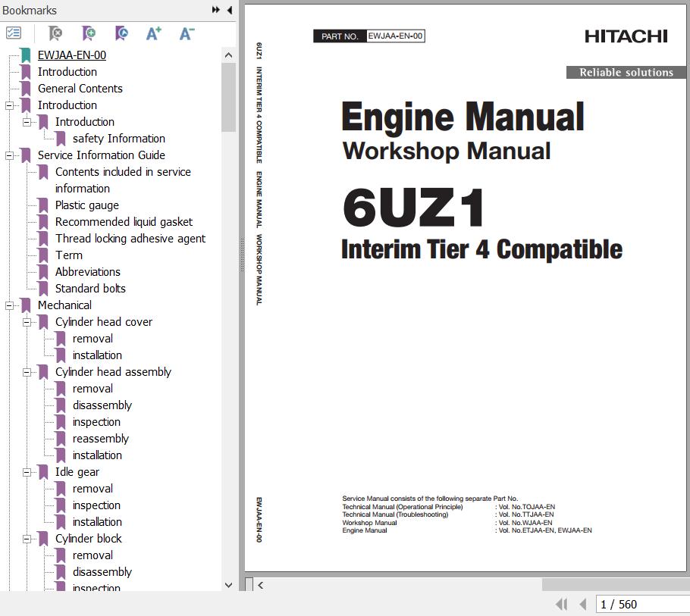690x616 pixels.
Task: Click the panel splitter grip handle
Action: [x=242, y=255]
